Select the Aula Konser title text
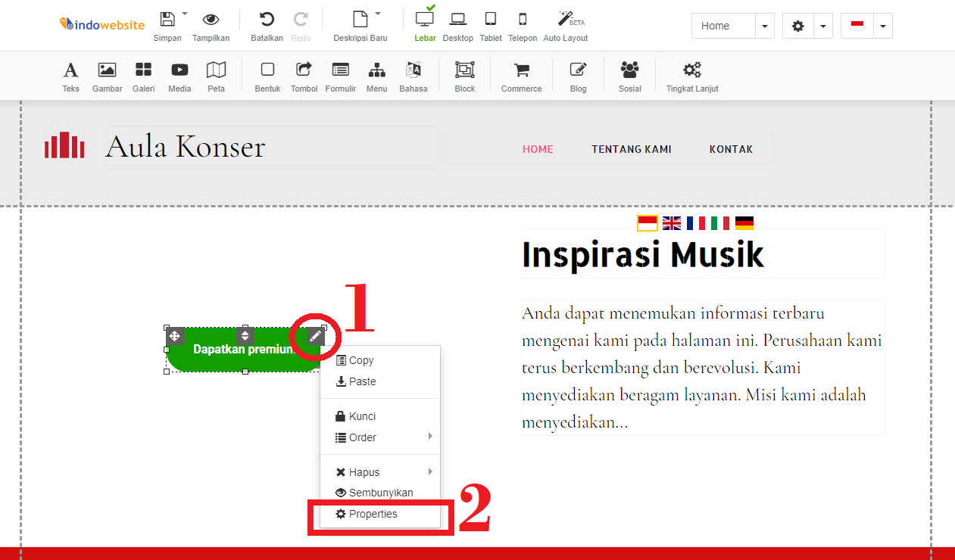This screenshot has height=560, width=955. click(186, 146)
